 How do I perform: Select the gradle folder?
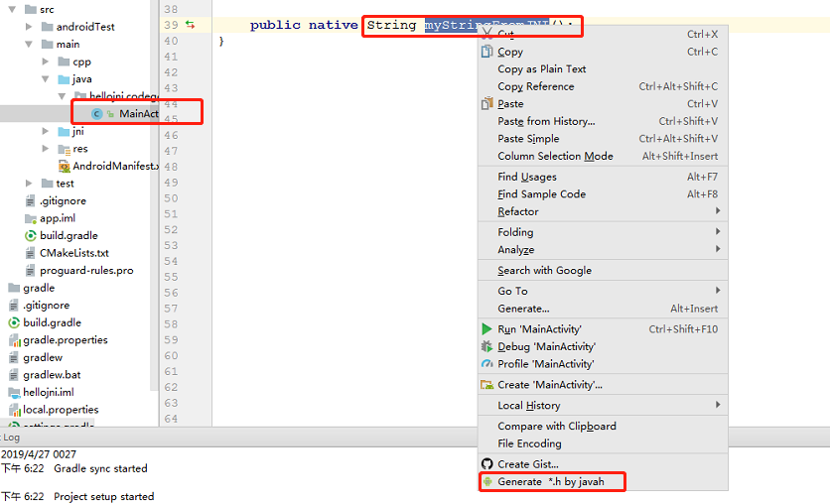click(x=39, y=288)
